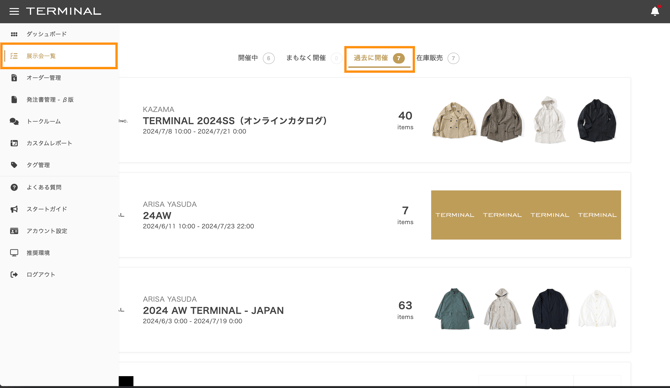Screen dimensions: 670x388
Task: Click the notification bell icon
Action: 655,12
